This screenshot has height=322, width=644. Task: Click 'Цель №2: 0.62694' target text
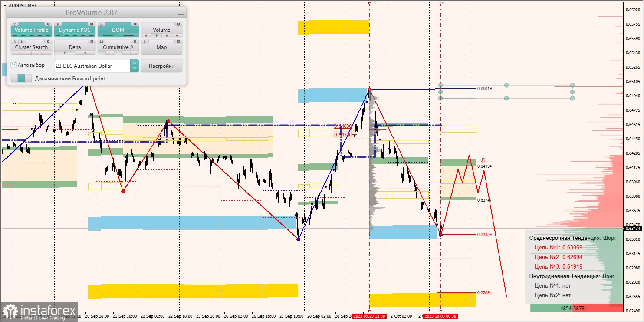pos(558,257)
